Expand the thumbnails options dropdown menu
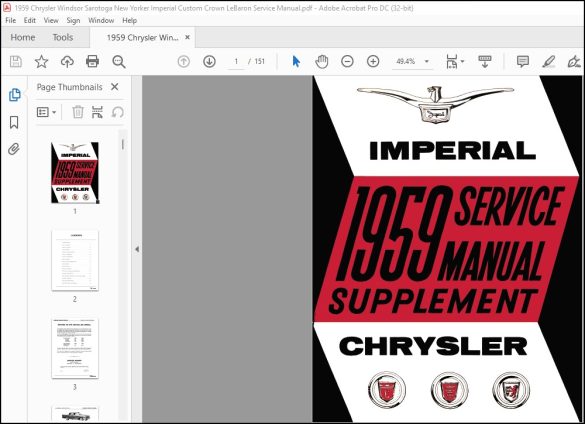 pyautogui.click(x=46, y=112)
